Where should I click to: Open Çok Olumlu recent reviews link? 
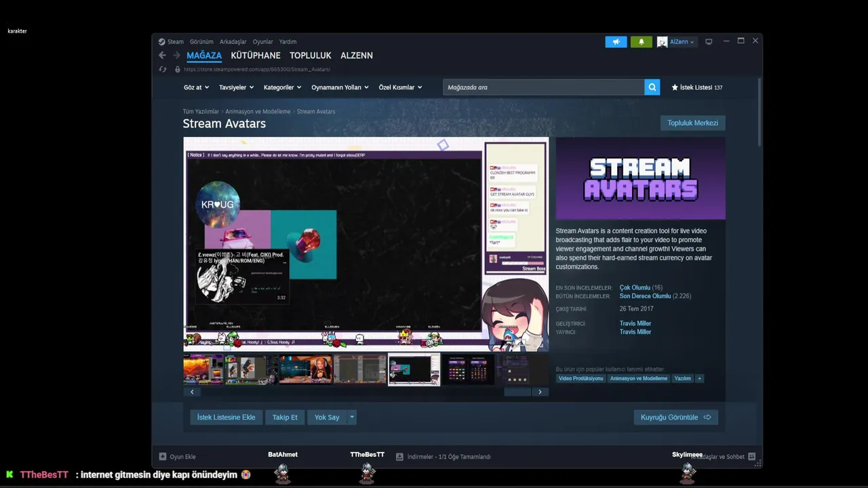coord(635,288)
